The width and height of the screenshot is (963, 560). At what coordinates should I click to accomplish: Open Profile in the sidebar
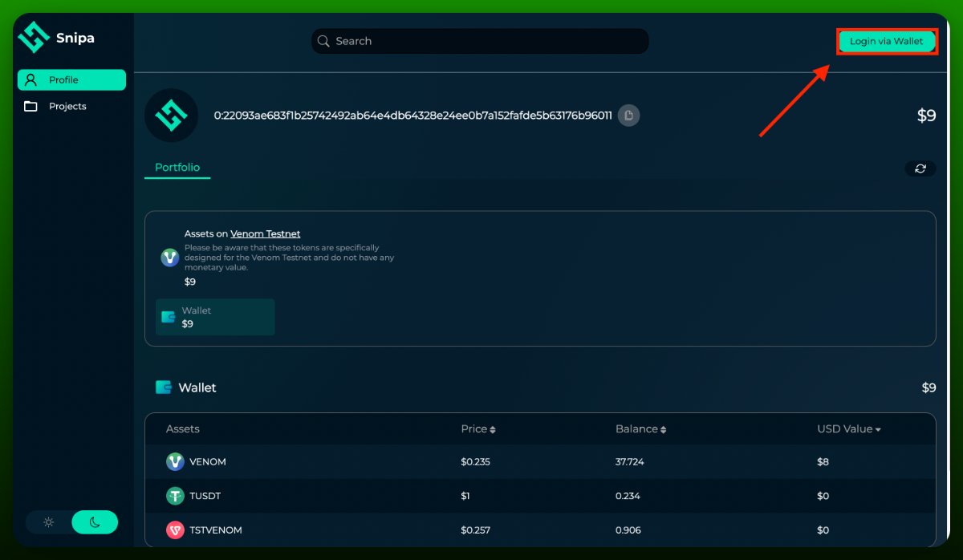[71, 79]
